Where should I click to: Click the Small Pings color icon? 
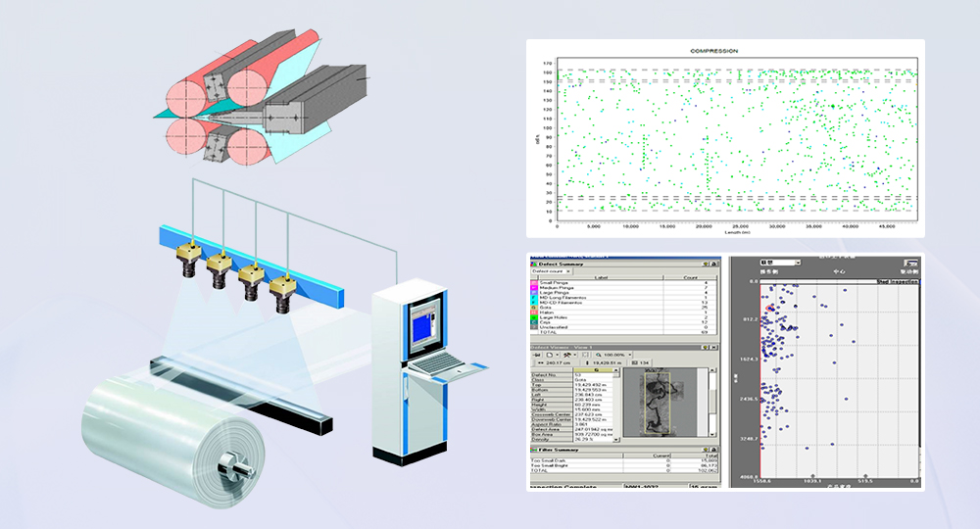tap(534, 283)
